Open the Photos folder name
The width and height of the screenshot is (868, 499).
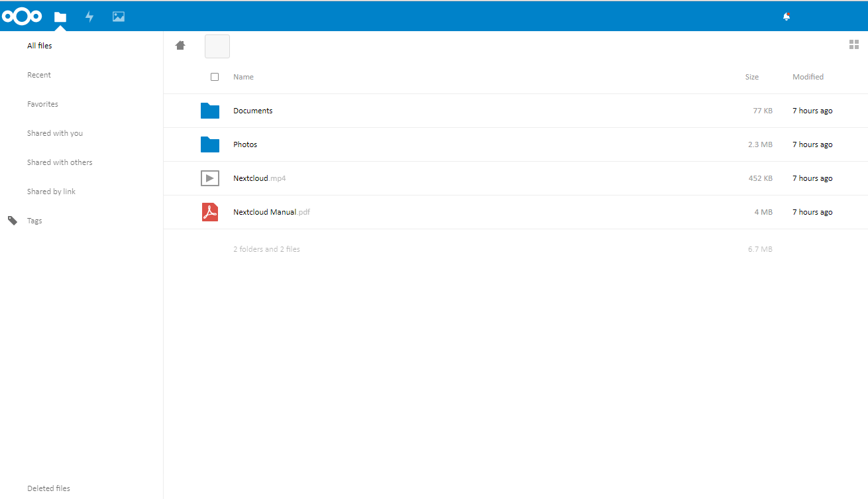[x=245, y=144]
